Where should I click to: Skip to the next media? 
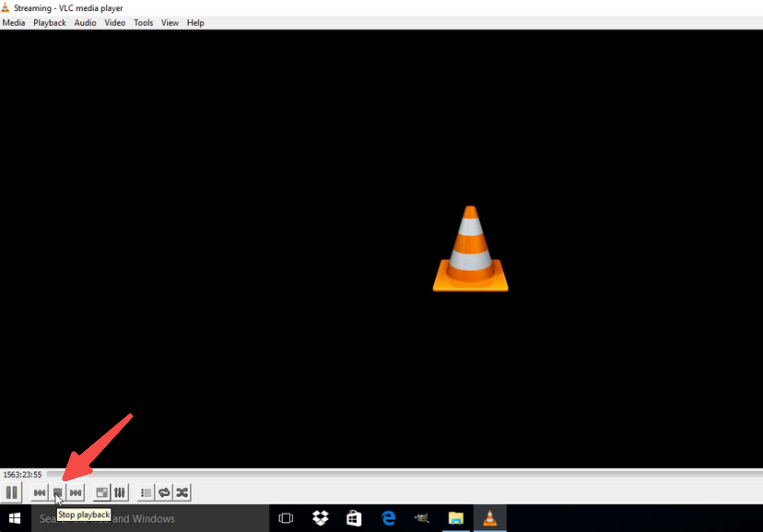tap(75, 492)
